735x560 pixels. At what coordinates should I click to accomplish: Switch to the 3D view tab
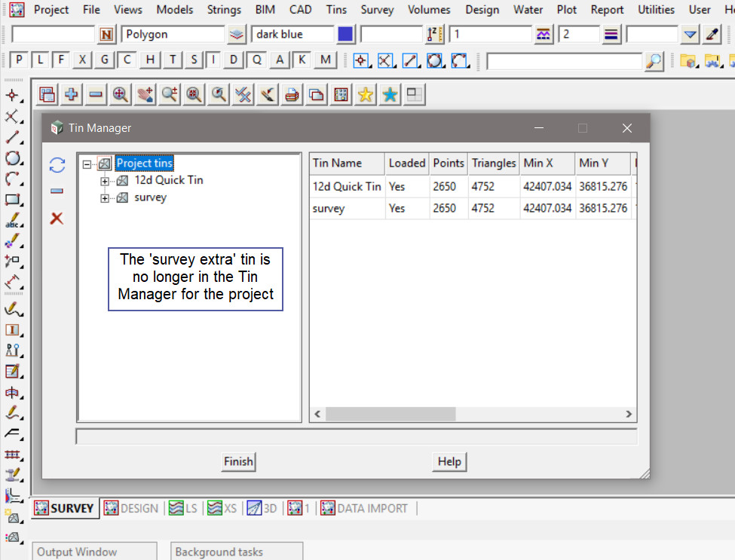(262, 509)
